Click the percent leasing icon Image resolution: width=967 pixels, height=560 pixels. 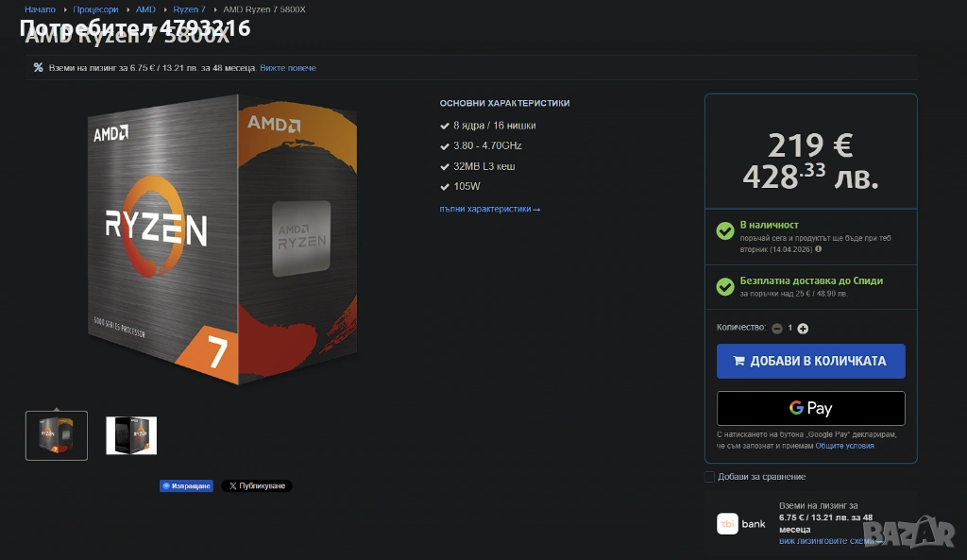point(38,68)
